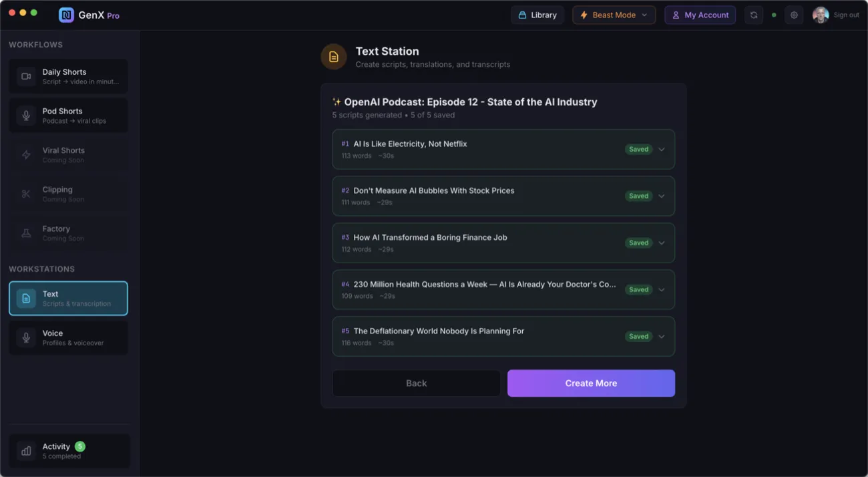Select the Daily Shorts camera icon

point(25,76)
